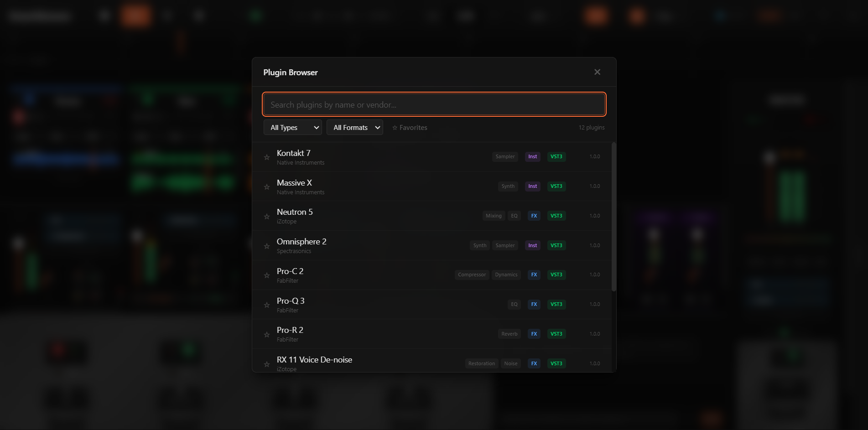The width and height of the screenshot is (868, 430).
Task: Select RX 11 Voice De-noise name
Action: point(315,360)
